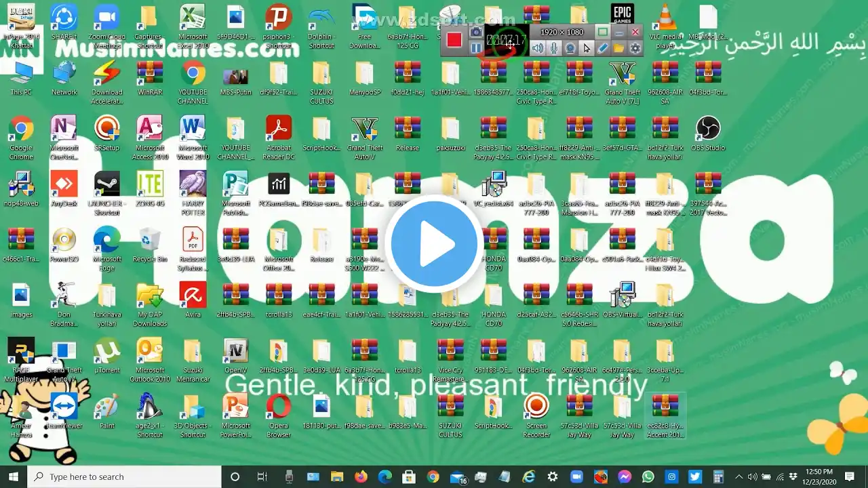Select the recorder's green region capture button

[x=602, y=32]
